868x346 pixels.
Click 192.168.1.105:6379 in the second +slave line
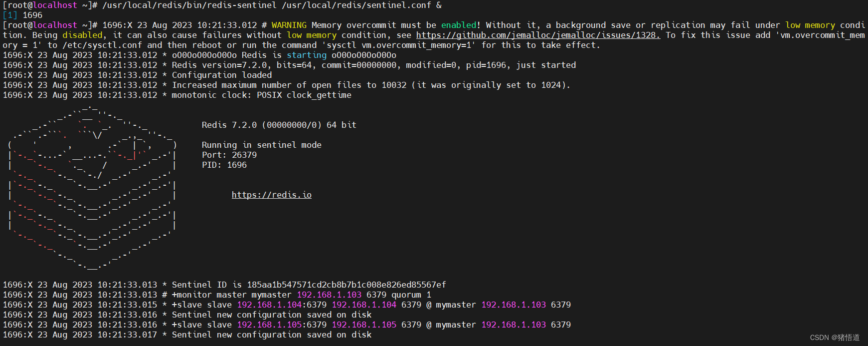(x=282, y=325)
